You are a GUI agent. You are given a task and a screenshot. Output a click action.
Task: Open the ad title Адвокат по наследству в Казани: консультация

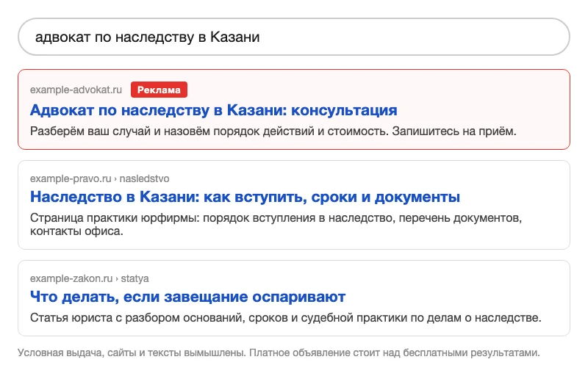pos(213,110)
